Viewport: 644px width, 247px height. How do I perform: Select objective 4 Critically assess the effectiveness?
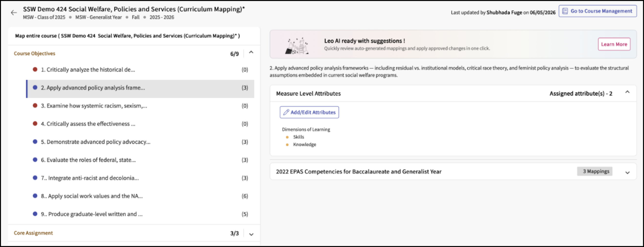click(140, 124)
